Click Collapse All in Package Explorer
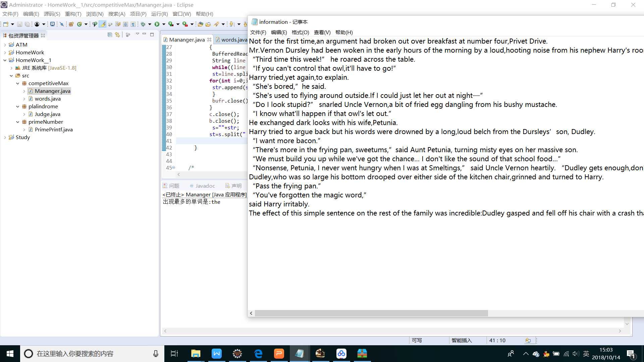This screenshot has width=644, height=362. (110, 35)
